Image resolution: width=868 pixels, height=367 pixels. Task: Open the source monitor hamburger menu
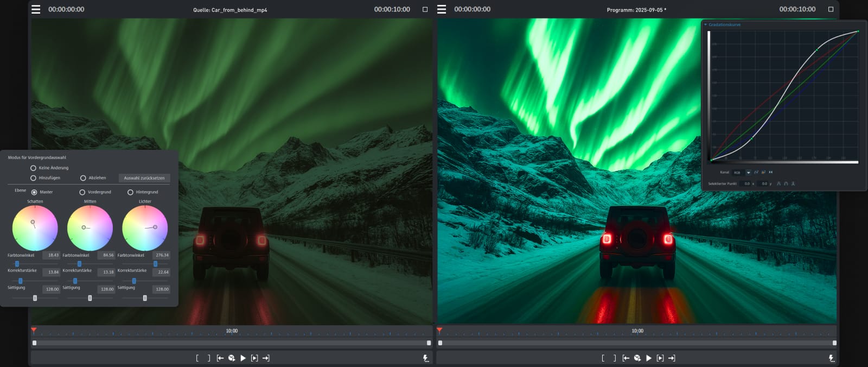tap(36, 9)
